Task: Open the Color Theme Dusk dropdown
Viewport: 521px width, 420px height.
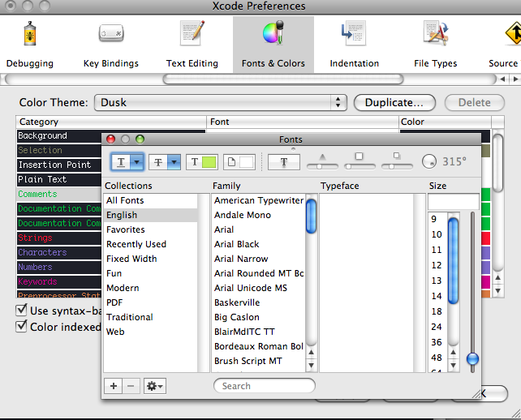Action: [x=221, y=102]
